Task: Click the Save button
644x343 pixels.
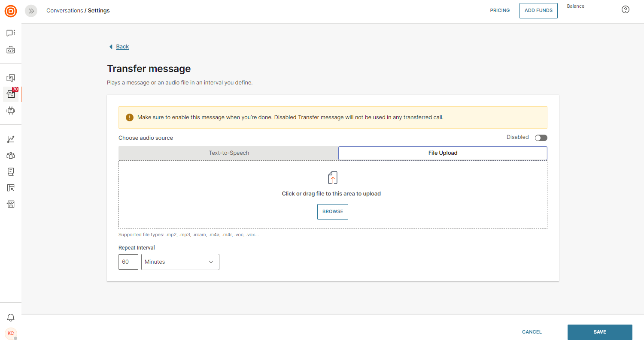Action: point(600,332)
